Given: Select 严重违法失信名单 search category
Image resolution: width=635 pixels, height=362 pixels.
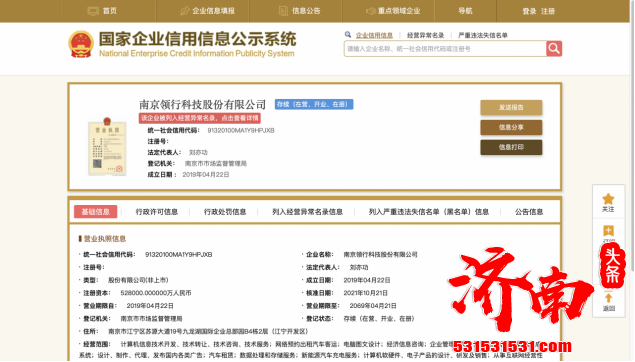Looking at the screenshot, I should [x=483, y=35].
